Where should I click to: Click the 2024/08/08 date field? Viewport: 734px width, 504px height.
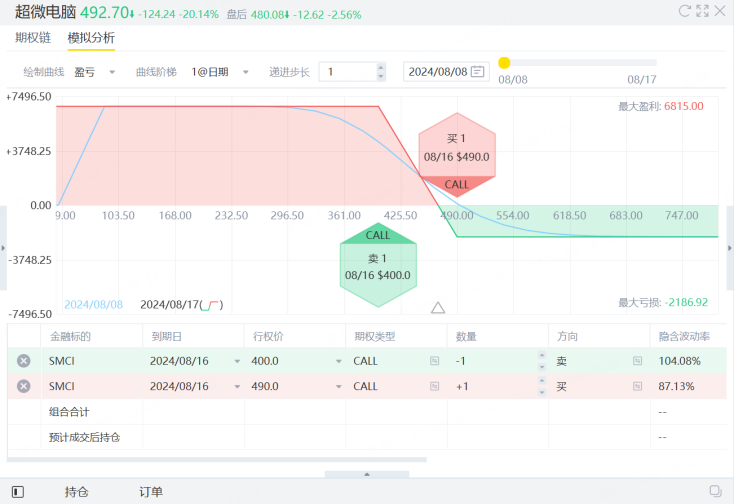coord(446,72)
